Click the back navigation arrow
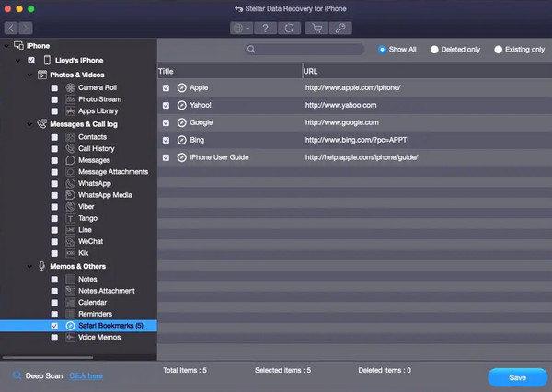Screen dimensions: 552x392 click(x=11, y=28)
